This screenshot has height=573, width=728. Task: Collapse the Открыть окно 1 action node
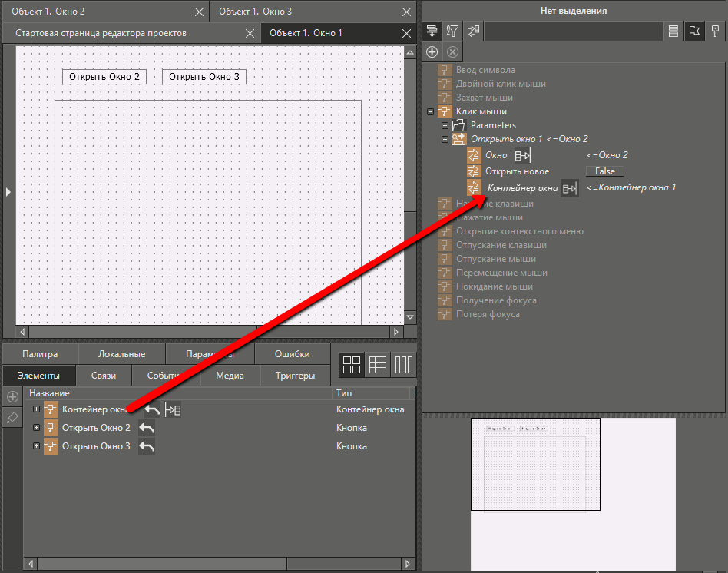point(445,139)
